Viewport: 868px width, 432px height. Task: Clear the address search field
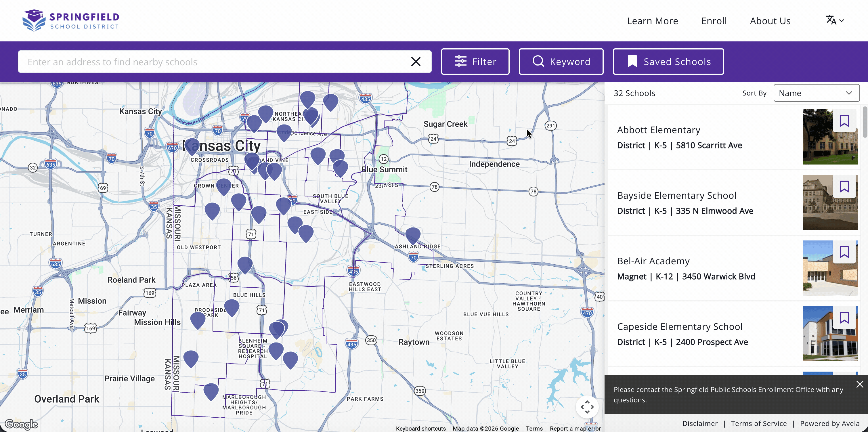(x=416, y=62)
